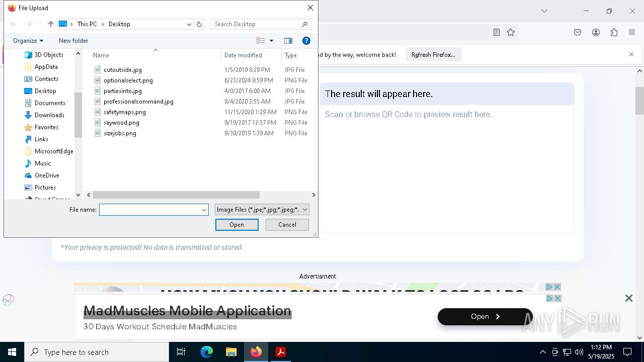Open Task View on taskbar
The width and height of the screenshot is (644, 362).
[x=181, y=352]
